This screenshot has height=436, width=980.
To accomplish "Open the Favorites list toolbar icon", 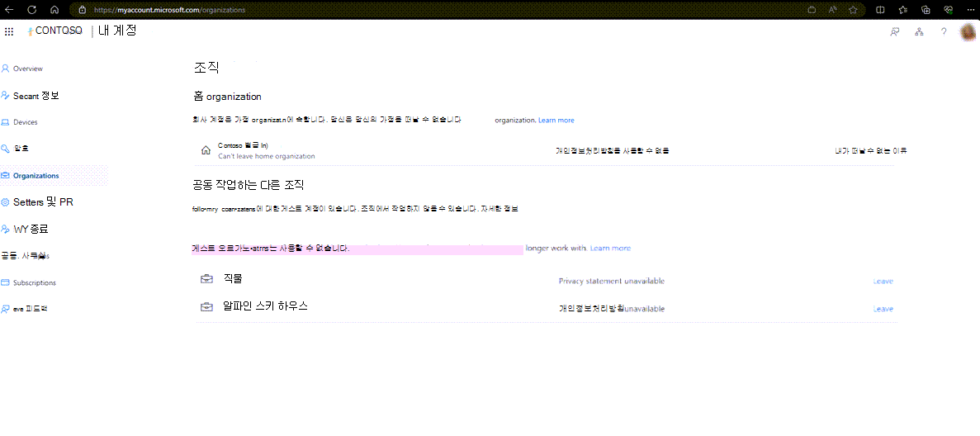I will tap(903, 10).
